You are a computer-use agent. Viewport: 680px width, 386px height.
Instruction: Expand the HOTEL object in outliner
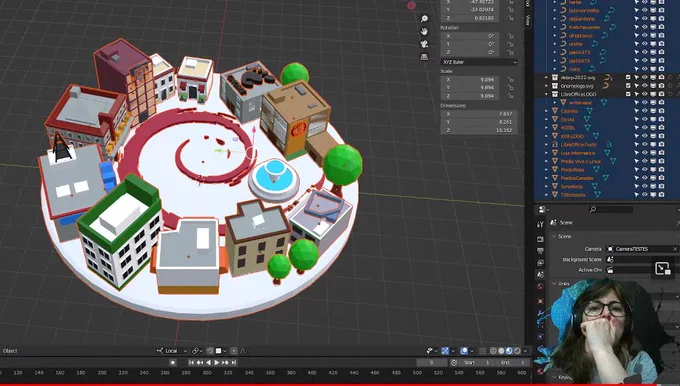(546, 128)
